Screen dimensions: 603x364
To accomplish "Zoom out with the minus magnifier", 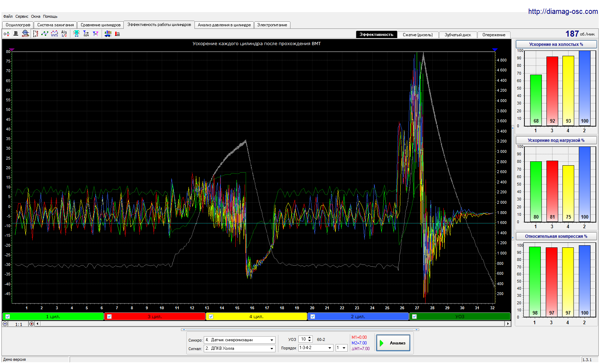I will pos(5,324).
